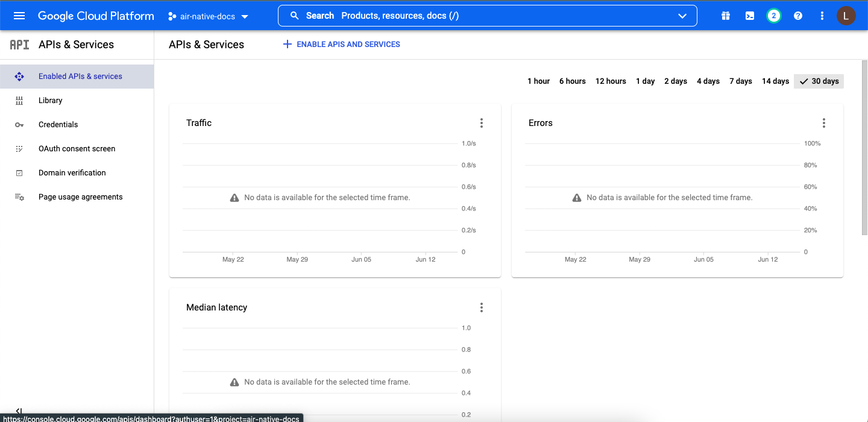The image size is (868, 422).
Task: Open the help question mark icon
Action: (x=798, y=16)
